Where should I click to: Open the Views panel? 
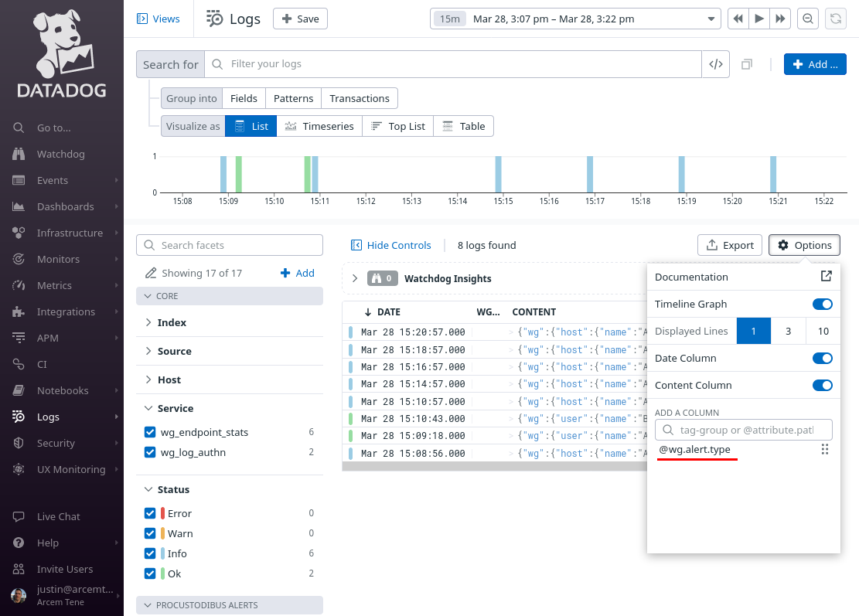click(x=159, y=19)
